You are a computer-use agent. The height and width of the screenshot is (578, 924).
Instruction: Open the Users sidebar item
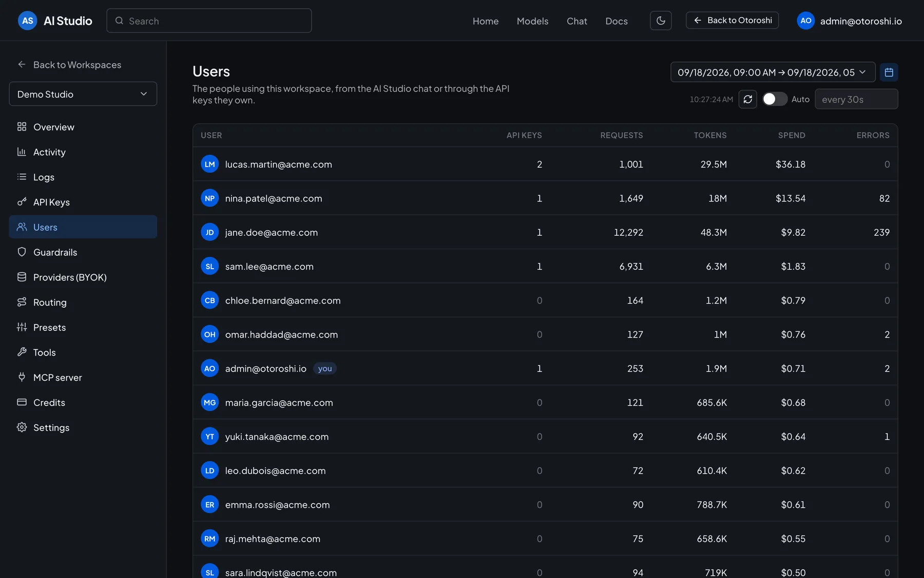tap(83, 227)
